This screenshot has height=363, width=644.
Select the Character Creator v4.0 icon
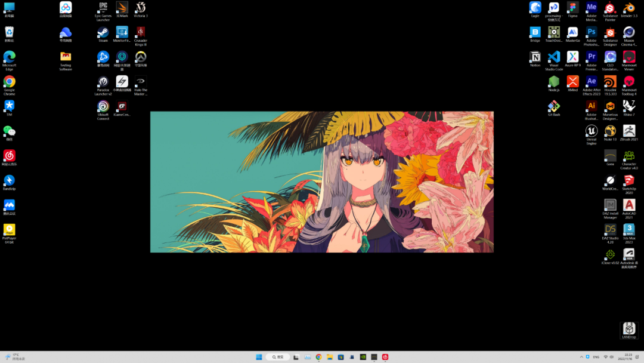click(629, 159)
